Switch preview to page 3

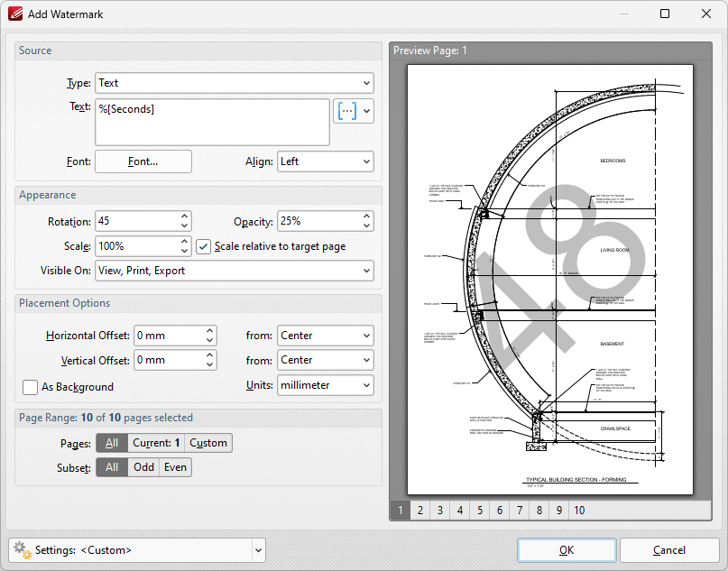tap(440, 511)
